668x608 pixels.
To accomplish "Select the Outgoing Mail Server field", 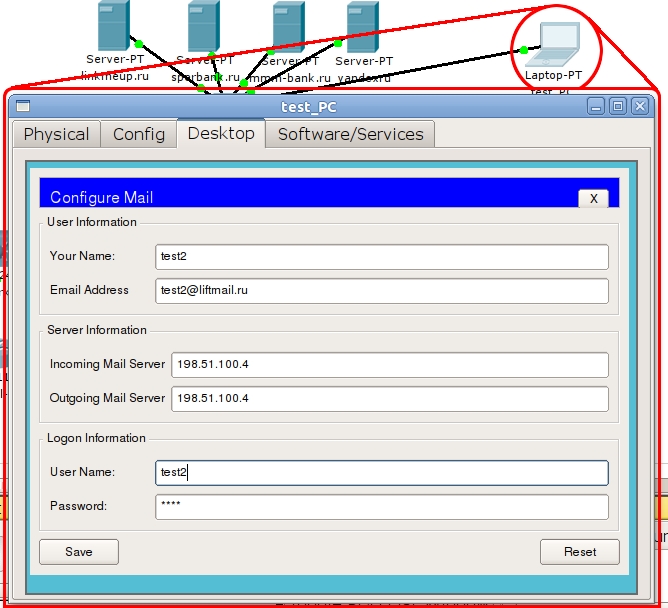I will pos(389,399).
